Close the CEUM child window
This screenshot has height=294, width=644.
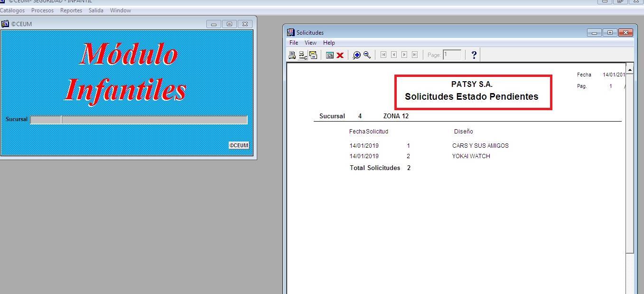click(x=245, y=24)
